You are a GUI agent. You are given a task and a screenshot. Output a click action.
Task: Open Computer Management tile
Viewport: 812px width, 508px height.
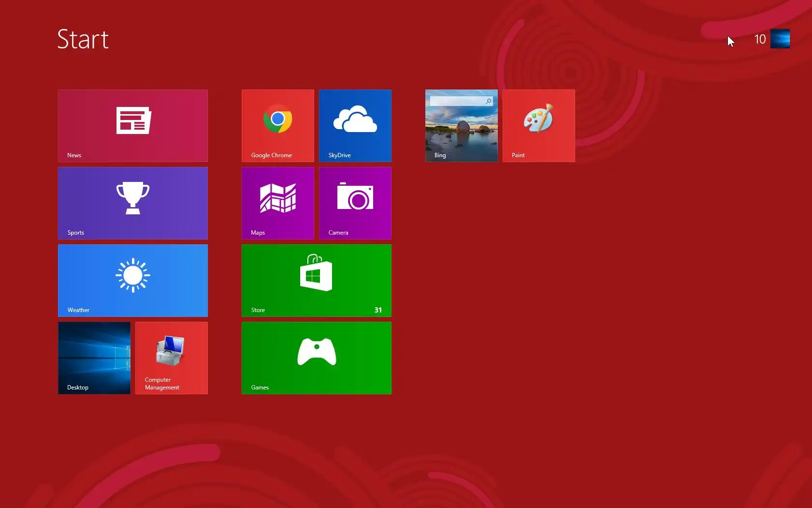(172, 358)
